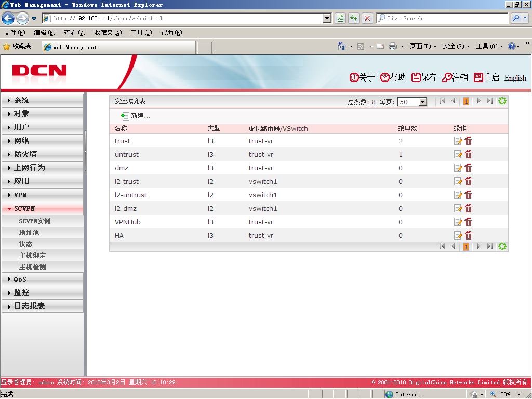Open the 收藏夹 favorites star button
This screenshot has width=532, height=399.
[x=17, y=46]
